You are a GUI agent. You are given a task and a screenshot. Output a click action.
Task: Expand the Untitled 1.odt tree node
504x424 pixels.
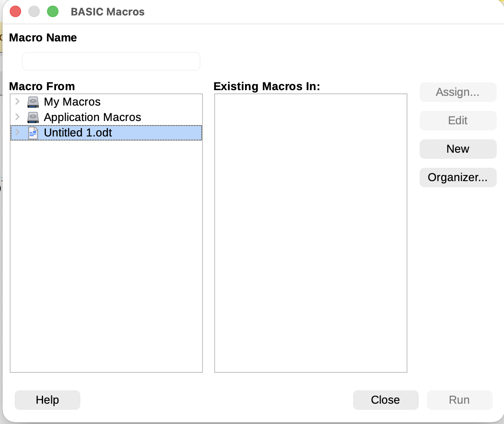[x=17, y=132]
